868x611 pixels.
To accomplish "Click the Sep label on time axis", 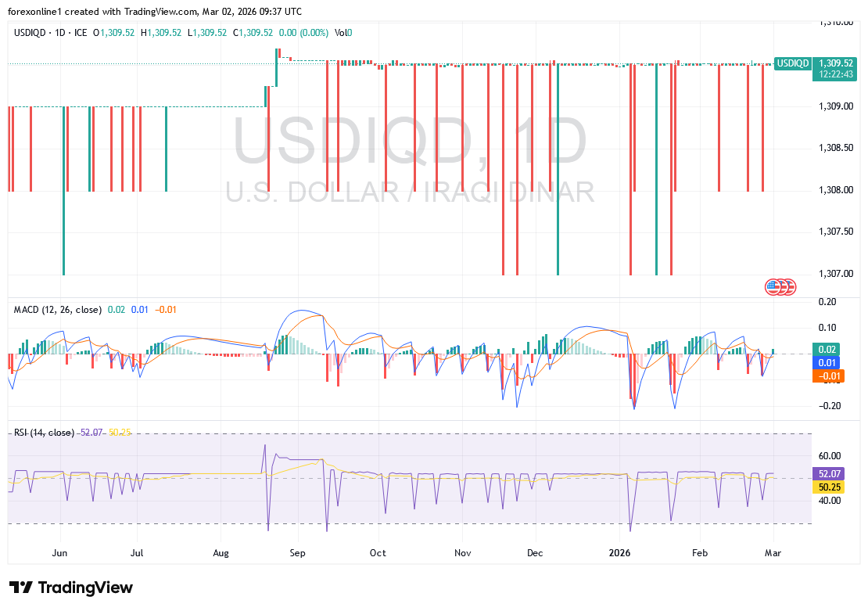I will pyautogui.click(x=297, y=553).
